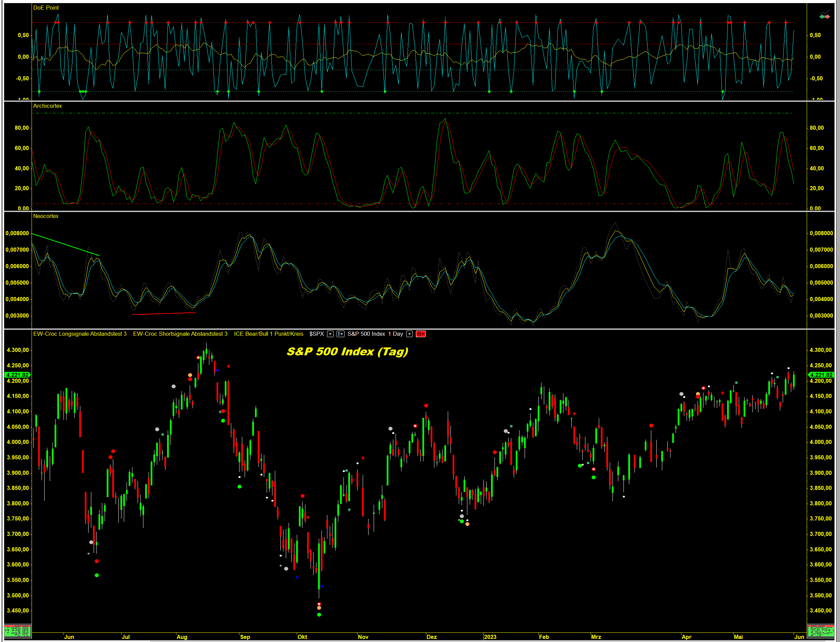Click the red R button
840x642 pixels.
click(420, 334)
